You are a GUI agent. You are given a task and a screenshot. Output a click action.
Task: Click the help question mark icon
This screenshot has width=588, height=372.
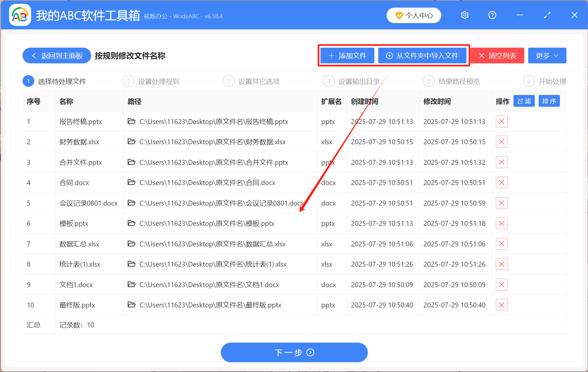(492, 15)
